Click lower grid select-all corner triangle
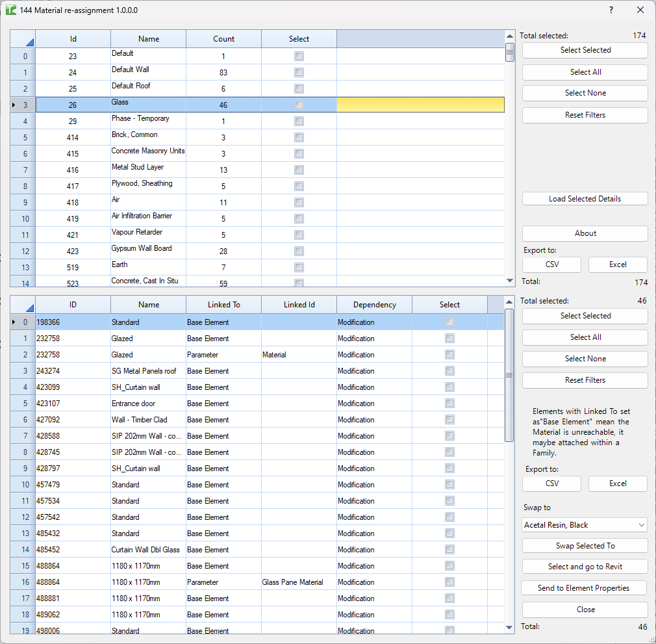 click(23, 305)
